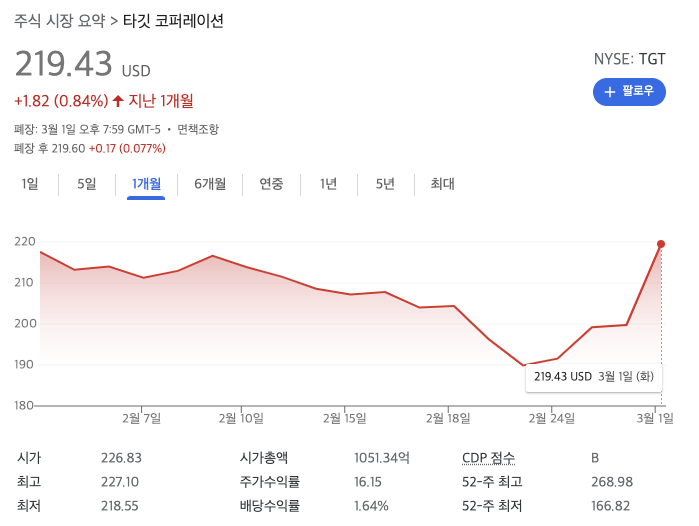Click the 폐장: 3월 1일 오후 7:59 timestamp
This screenshot has width=699, height=526.
[87, 129]
